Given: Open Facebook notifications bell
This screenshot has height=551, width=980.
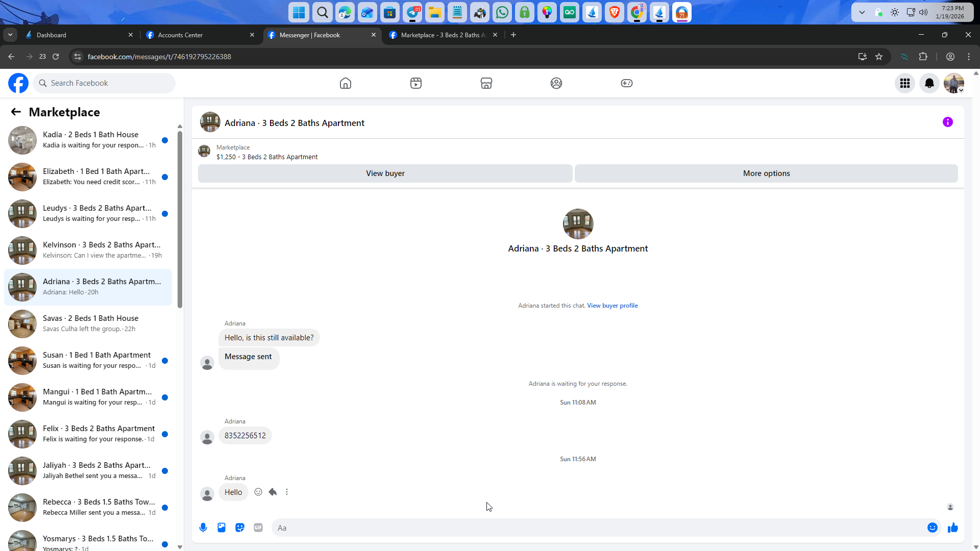Looking at the screenshot, I should coord(929,83).
